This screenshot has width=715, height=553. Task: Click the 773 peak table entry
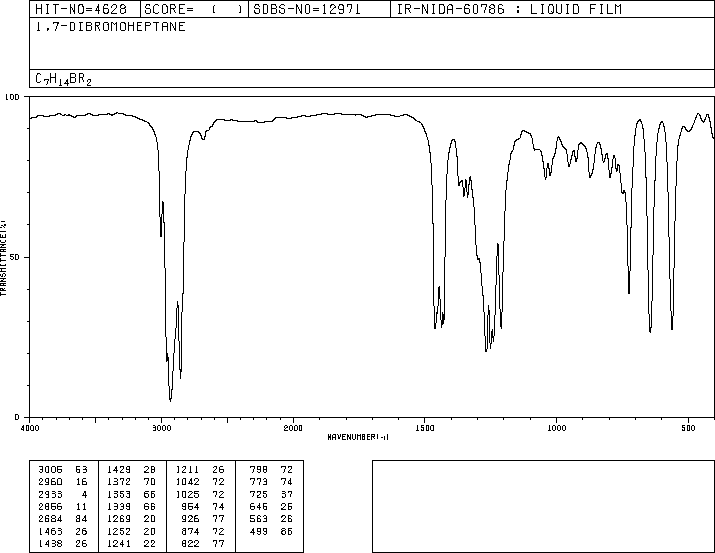[259, 482]
